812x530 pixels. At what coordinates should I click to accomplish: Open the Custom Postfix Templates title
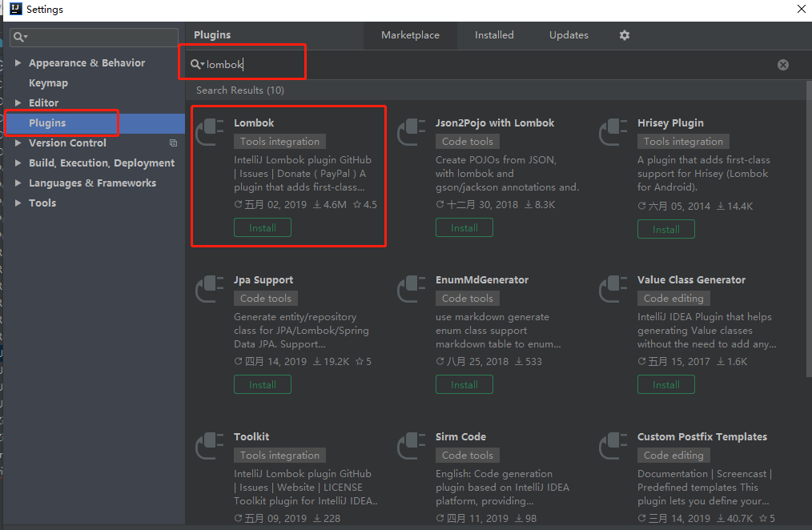[x=702, y=436]
